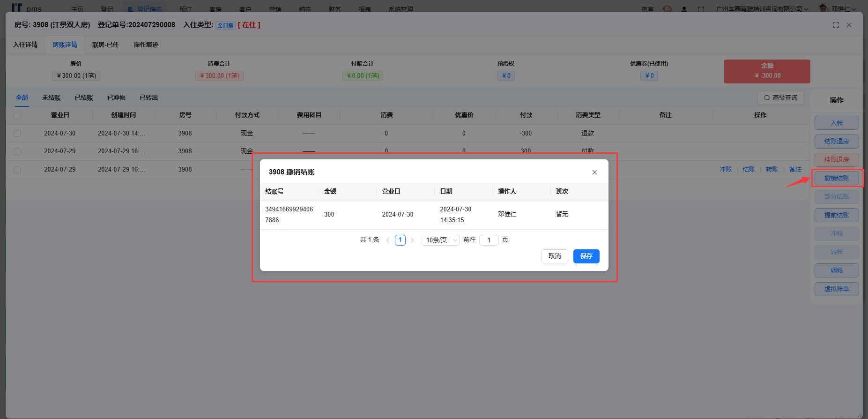Click the user profile silhouette icon
Viewport: 868px width, 419px height.
[x=684, y=9]
